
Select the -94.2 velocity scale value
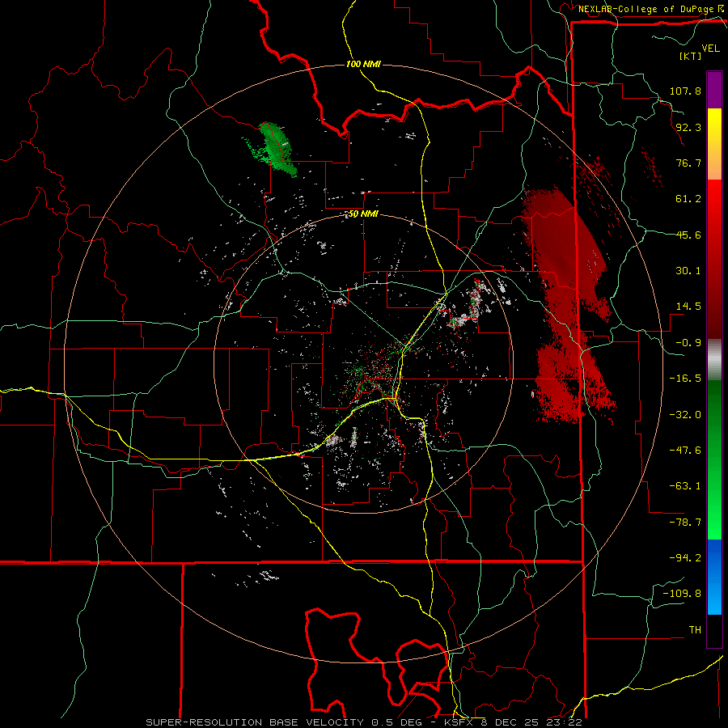point(685,558)
